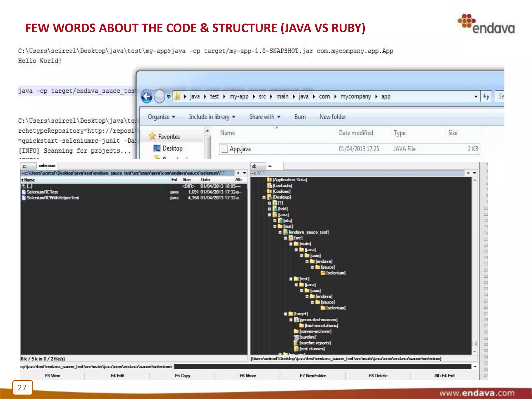The image size is (532, 399).
Task: Open Include in library menu
Action: coord(212,117)
